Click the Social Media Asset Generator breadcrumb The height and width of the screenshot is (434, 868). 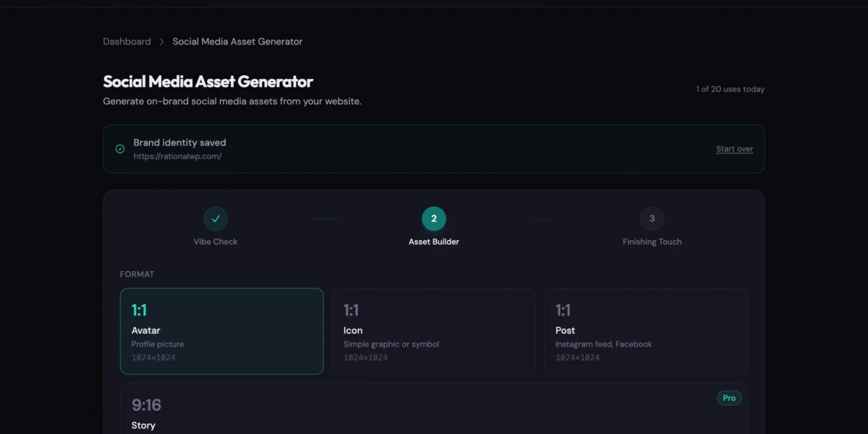pos(237,42)
